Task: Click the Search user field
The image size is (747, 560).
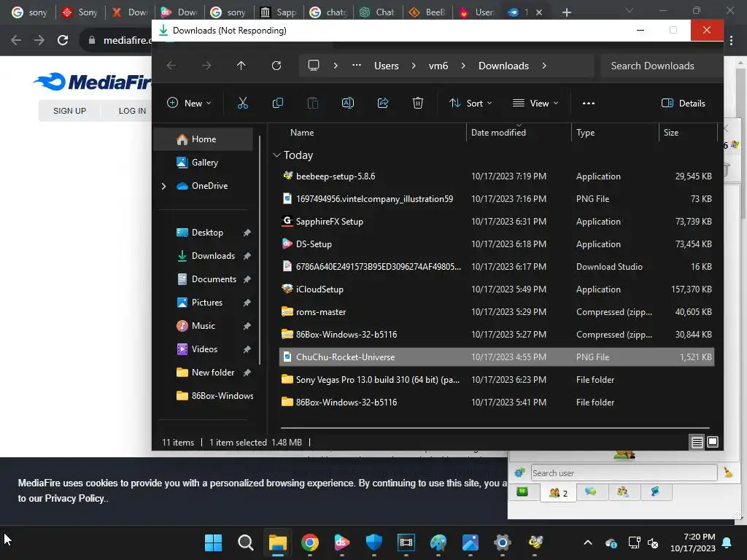Action: [624, 472]
